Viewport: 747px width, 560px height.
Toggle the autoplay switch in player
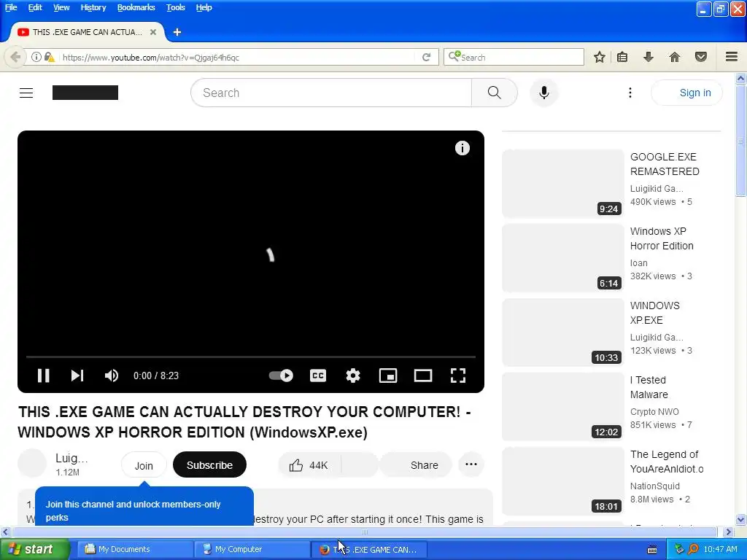(281, 376)
